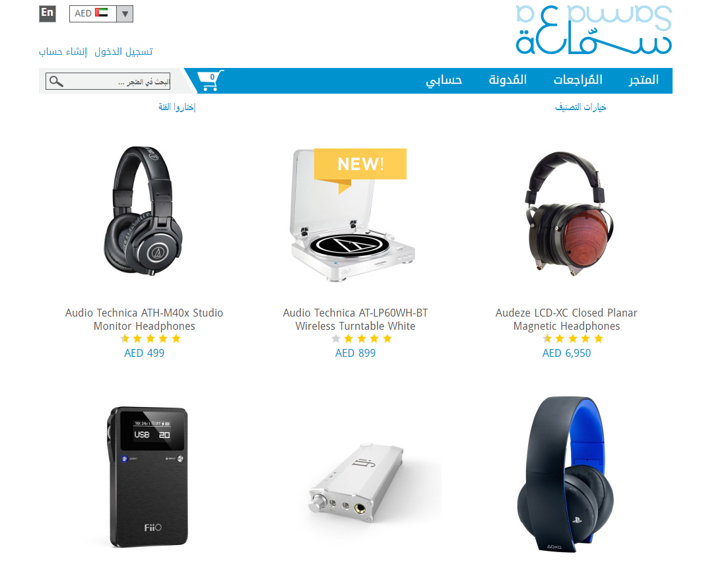Screen dimensions: 728x562
Task: Click star rating under AT-LP60WH-BT turntable
Action: 362,339
